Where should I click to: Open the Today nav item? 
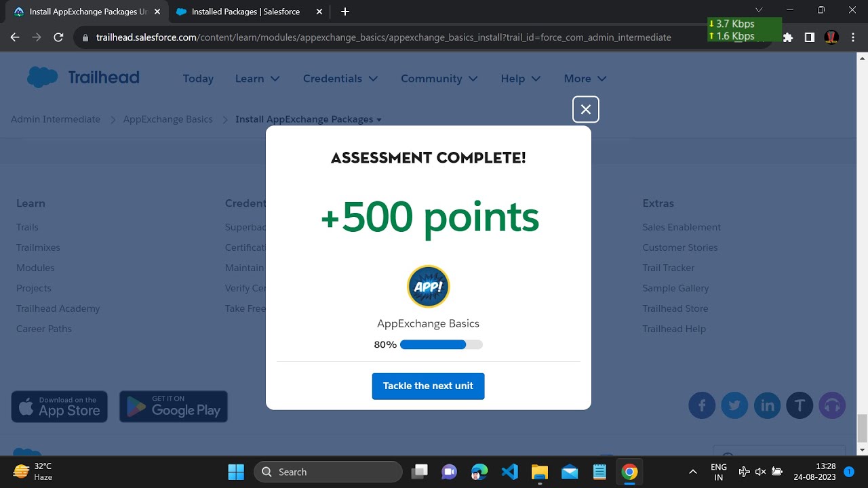[x=198, y=79]
